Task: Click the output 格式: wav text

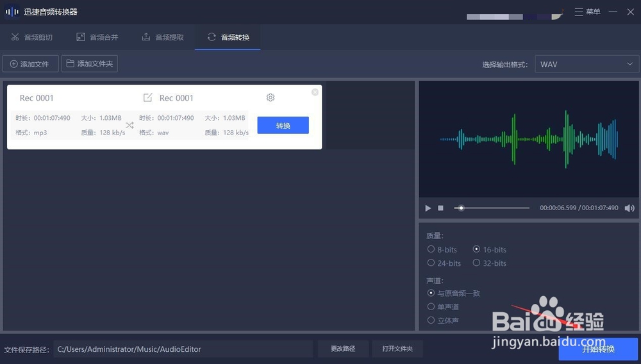Action: tap(154, 133)
